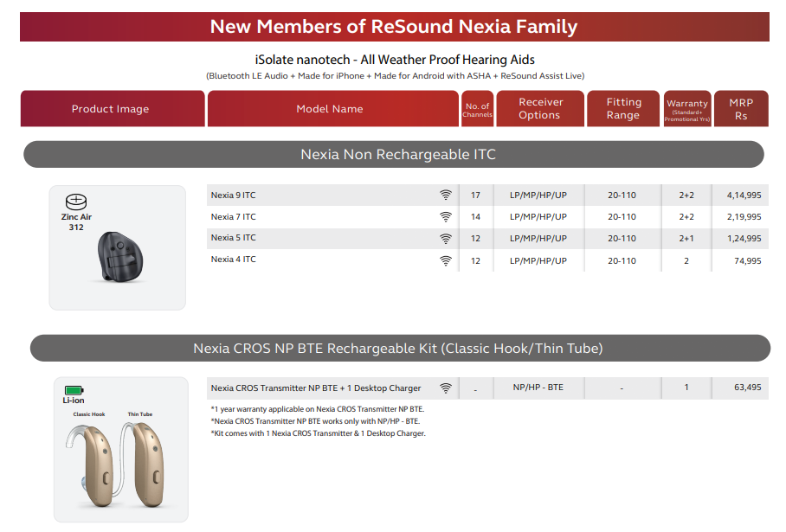The height and width of the screenshot is (532, 786).
Task: Select the Nexia 9 ITC model name
Action: [233, 195]
